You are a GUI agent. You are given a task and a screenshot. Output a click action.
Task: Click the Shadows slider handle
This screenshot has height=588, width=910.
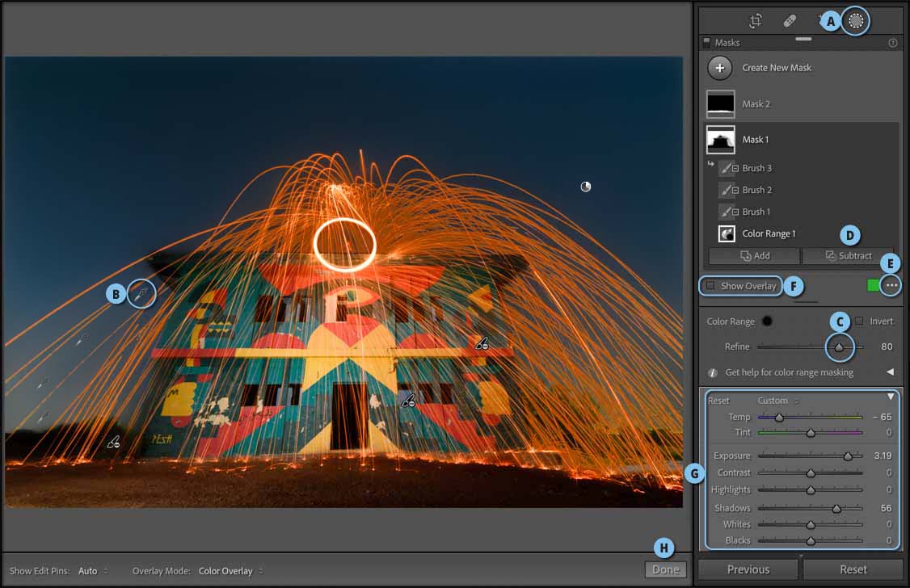click(x=836, y=509)
